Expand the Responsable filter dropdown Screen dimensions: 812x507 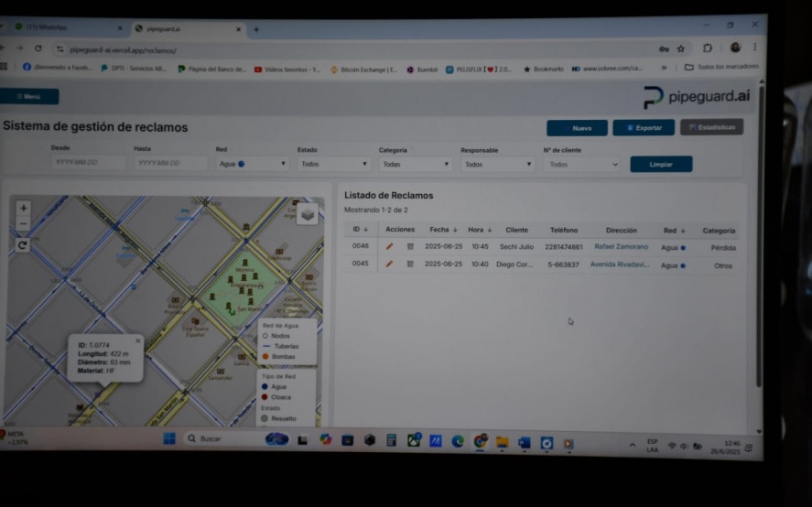[496, 165]
